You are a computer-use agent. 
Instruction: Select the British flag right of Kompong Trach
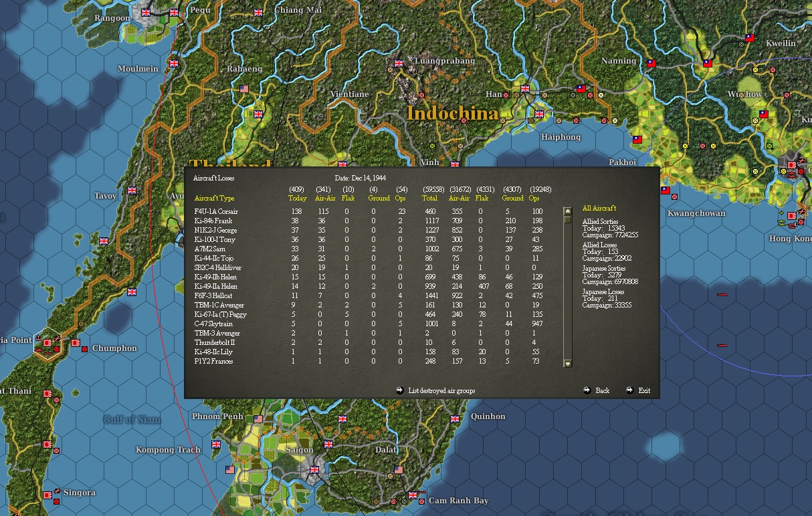(x=216, y=444)
